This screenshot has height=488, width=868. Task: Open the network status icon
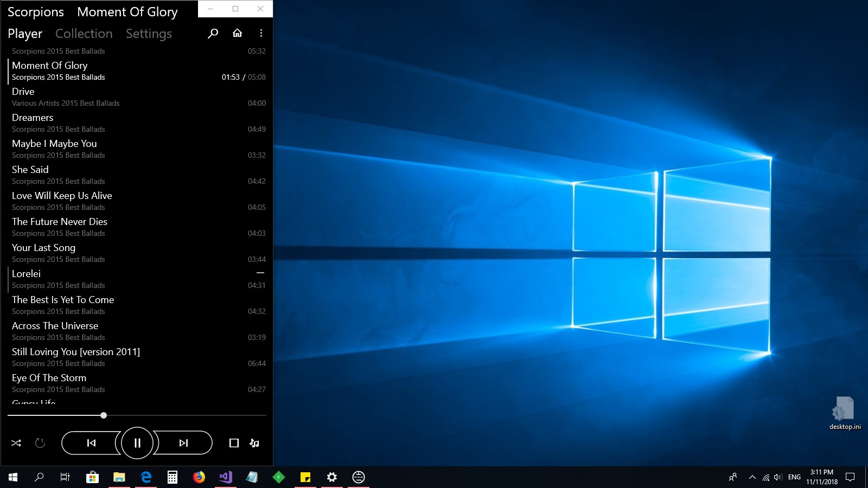point(765,477)
